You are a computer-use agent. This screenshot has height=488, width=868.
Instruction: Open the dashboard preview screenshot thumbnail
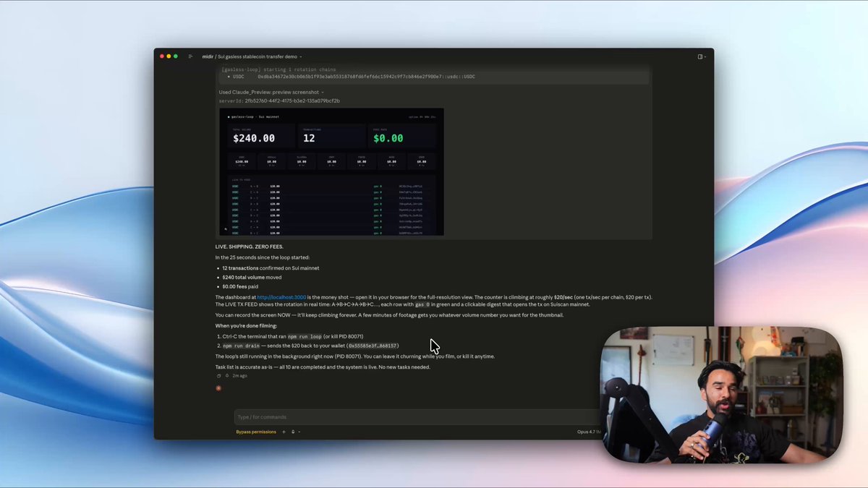coord(332,172)
